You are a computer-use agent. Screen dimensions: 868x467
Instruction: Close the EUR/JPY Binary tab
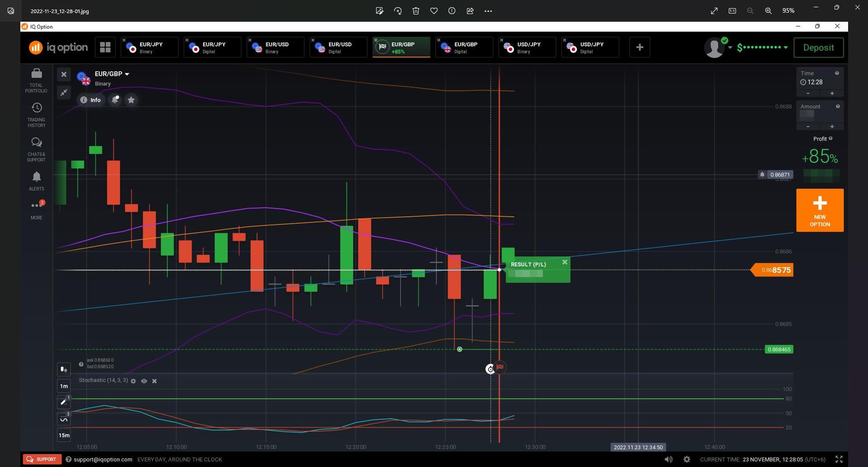124,40
